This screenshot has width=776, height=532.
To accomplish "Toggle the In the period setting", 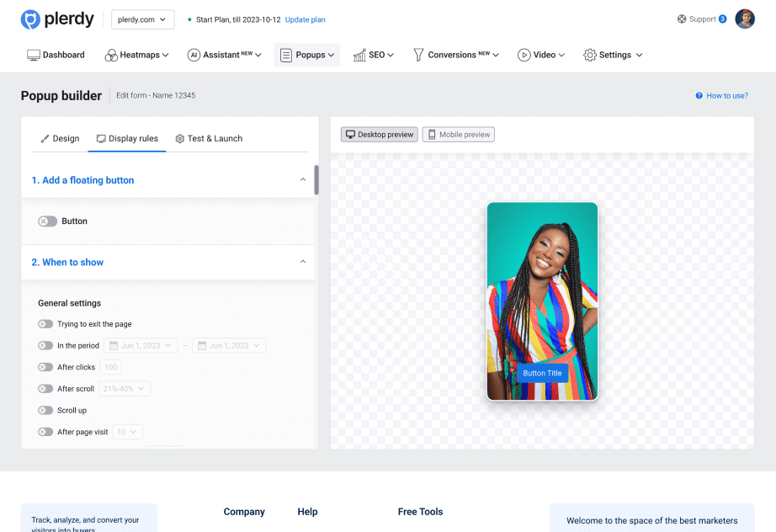I will (45, 345).
